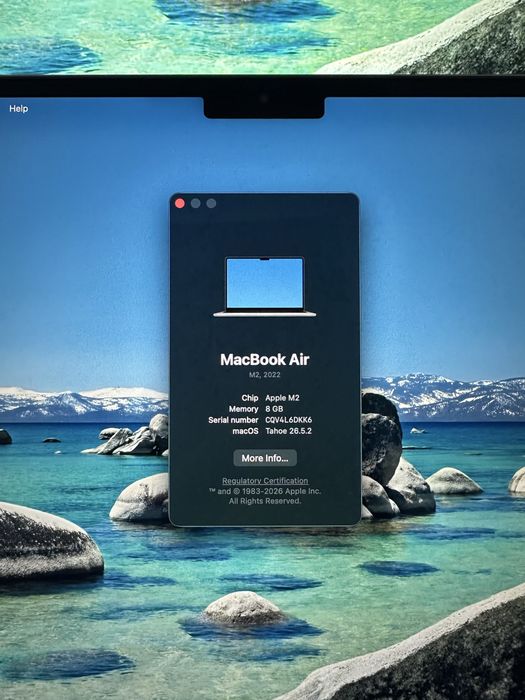Click the MacBook Air title text
Image resolution: width=525 pixels, height=700 pixels.
point(265,359)
